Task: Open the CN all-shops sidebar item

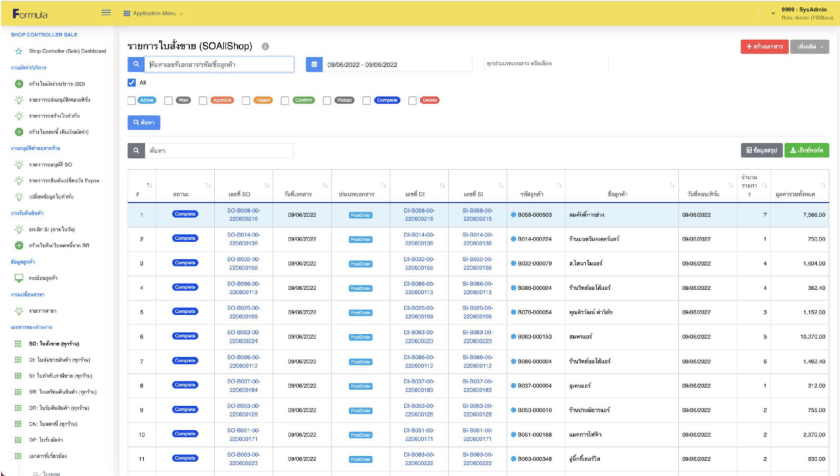Action: tap(52, 424)
